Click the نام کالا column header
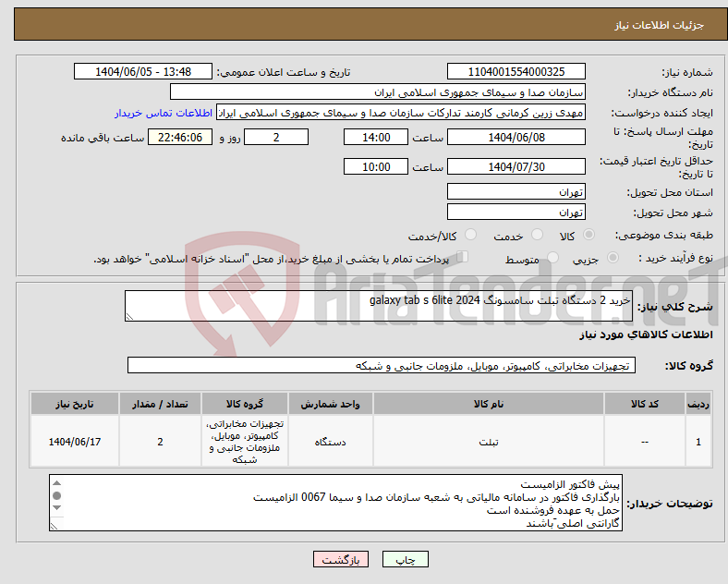 pos(489,404)
